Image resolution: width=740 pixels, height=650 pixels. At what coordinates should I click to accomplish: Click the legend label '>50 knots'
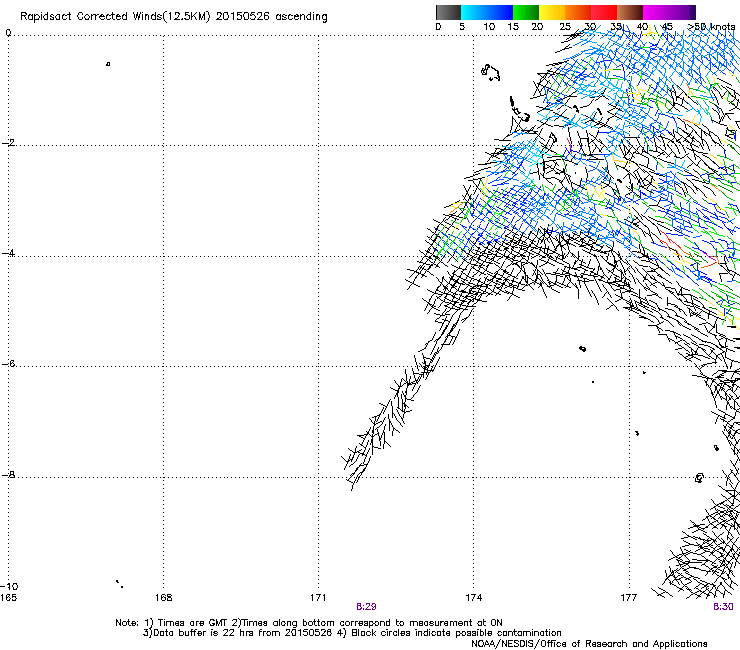point(711,27)
